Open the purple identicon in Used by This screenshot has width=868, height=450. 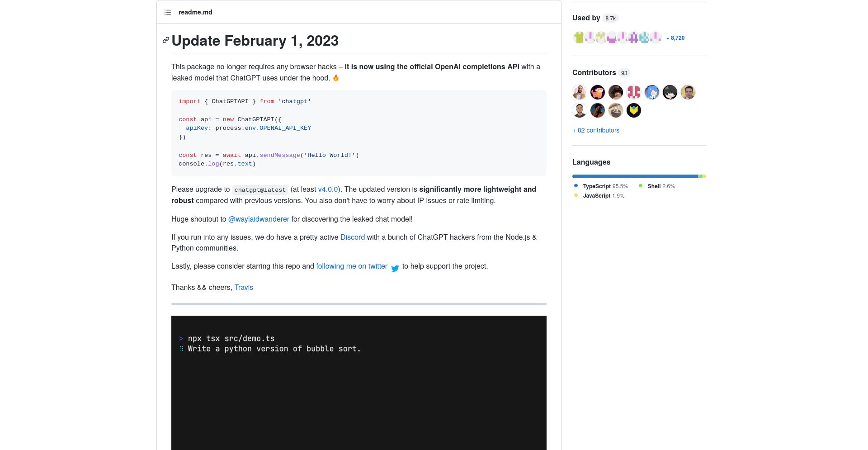pos(633,38)
